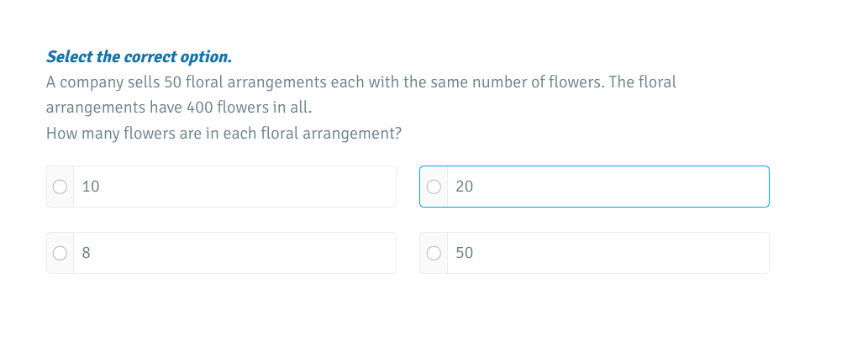The width and height of the screenshot is (868, 358).
Task: Click the number 8 option label
Action: (x=87, y=253)
